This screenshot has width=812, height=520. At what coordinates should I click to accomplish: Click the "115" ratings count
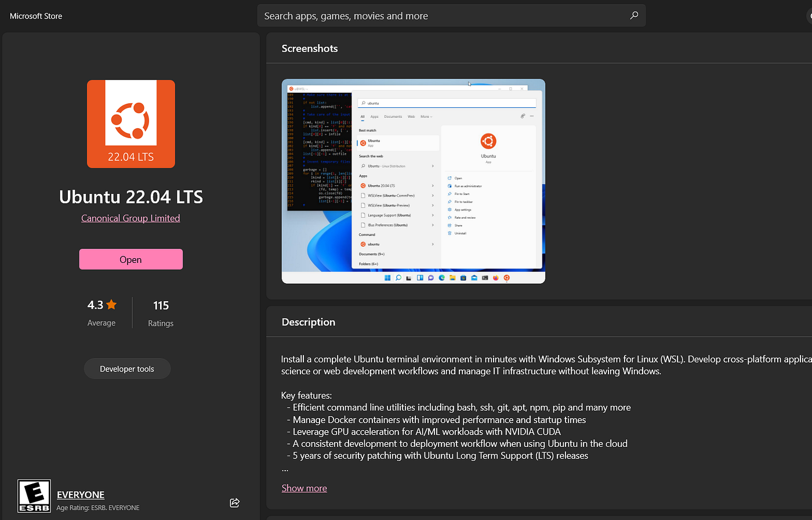coord(161,305)
